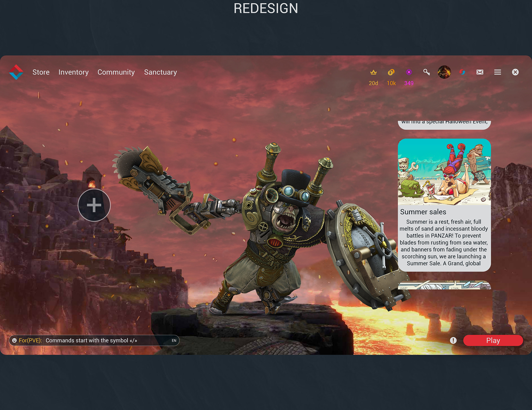Click the search/magnifier icon
The height and width of the screenshot is (410, 532).
(x=426, y=72)
